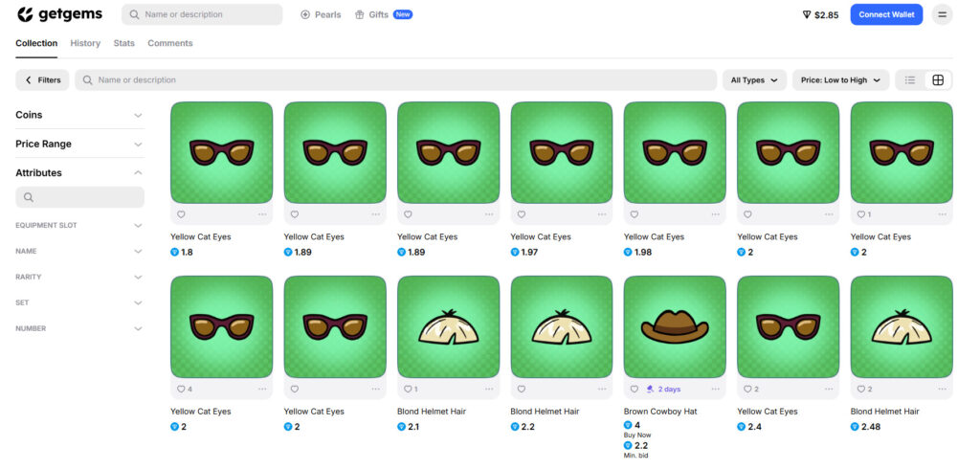
Task: Like the 1.97 Yellow Cat Eyes card
Action: tap(522, 214)
